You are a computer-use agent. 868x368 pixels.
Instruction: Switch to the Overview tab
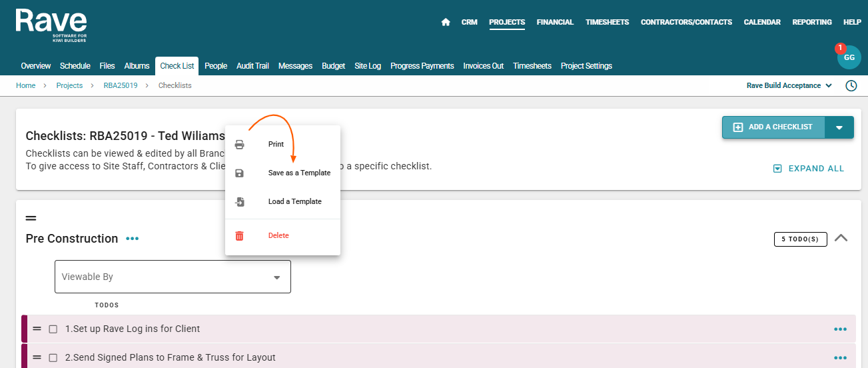(x=36, y=66)
